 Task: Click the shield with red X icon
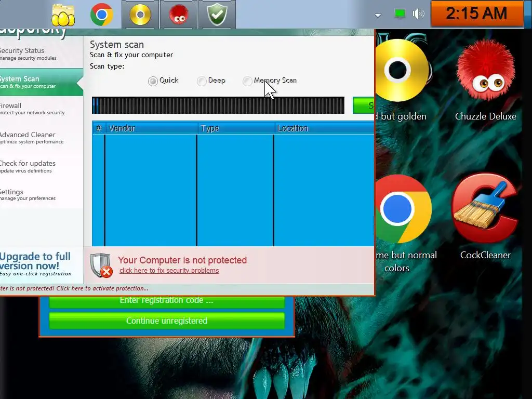[101, 265]
